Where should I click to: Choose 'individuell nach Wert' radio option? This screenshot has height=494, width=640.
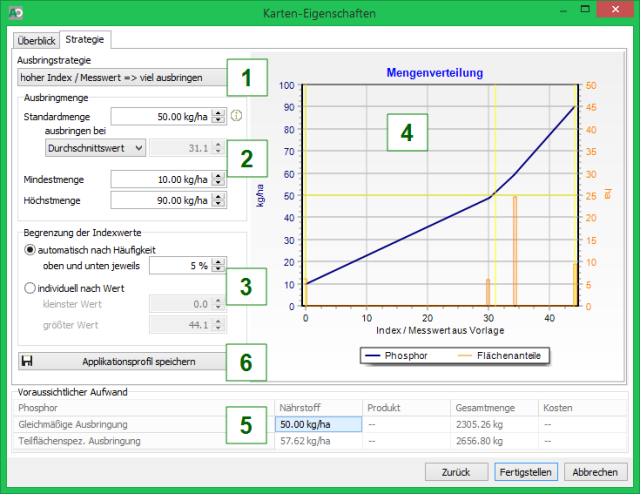coord(32,285)
